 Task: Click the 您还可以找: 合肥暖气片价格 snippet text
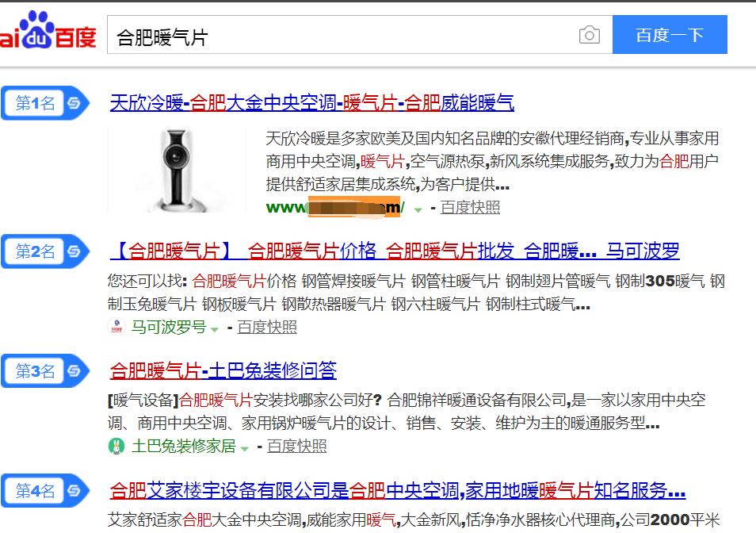click(x=416, y=293)
